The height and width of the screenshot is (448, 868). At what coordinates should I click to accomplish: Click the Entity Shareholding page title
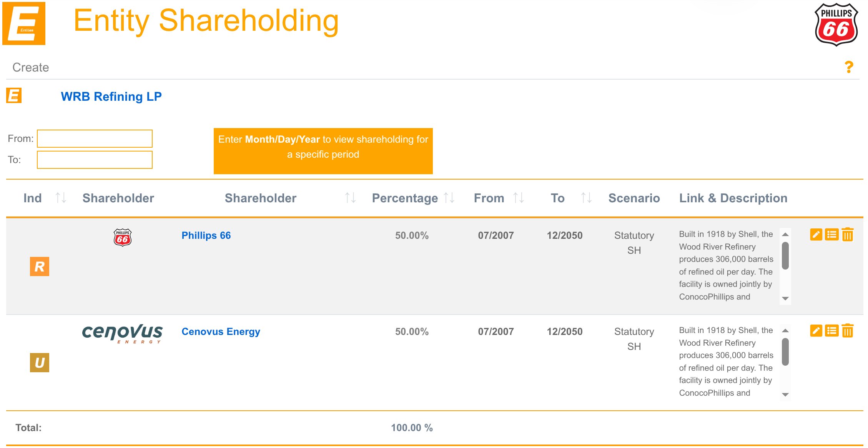click(x=206, y=21)
